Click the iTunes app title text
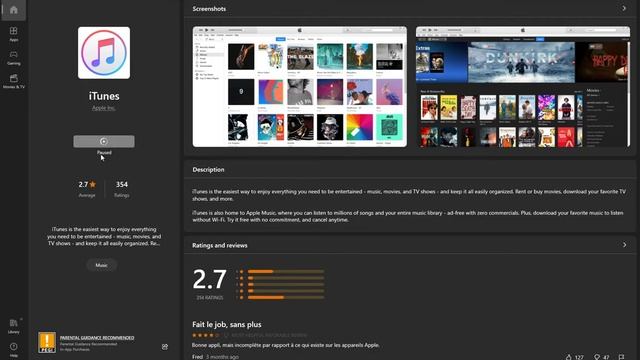 click(104, 96)
